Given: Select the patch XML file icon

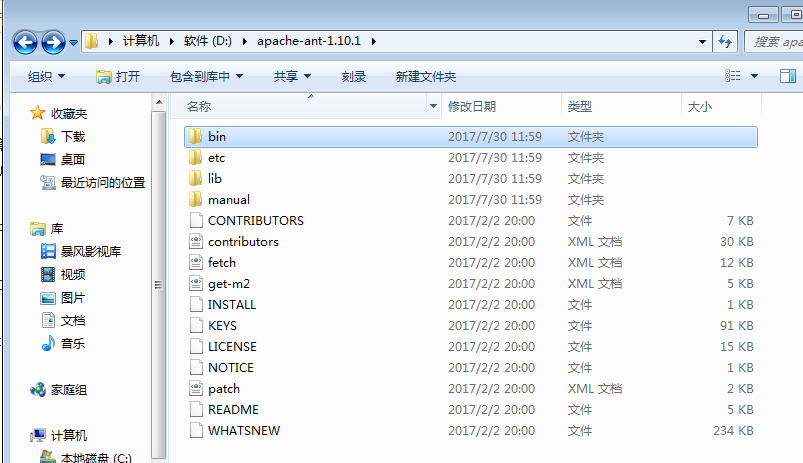Looking at the screenshot, I should click(x=196, y=388).
